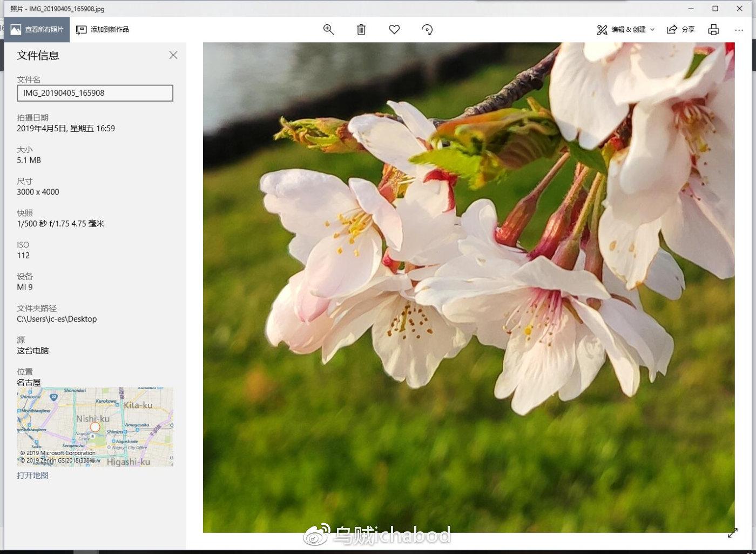
Task: Delete the photo with the trash icon
Action: click(x=361, y=30)
